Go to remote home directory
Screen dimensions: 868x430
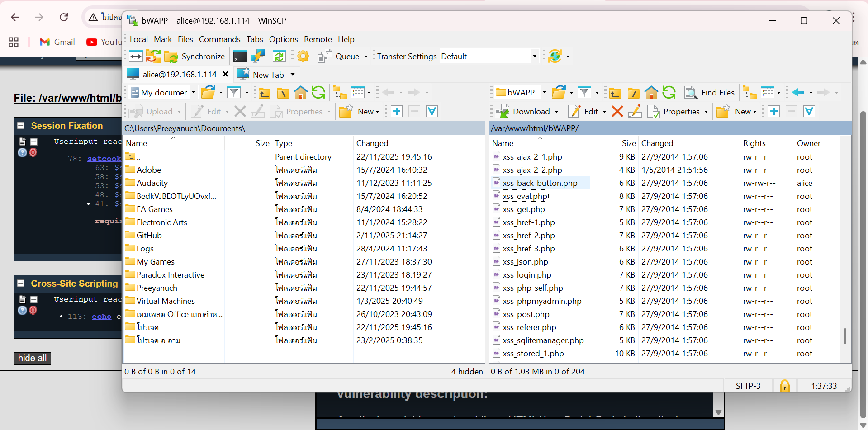651,93
